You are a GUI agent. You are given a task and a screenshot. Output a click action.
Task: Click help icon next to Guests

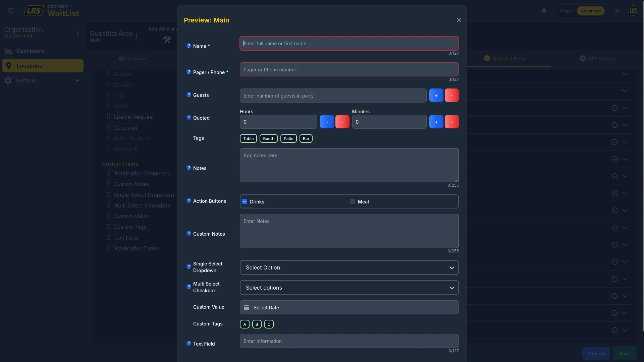pos(189,95)
